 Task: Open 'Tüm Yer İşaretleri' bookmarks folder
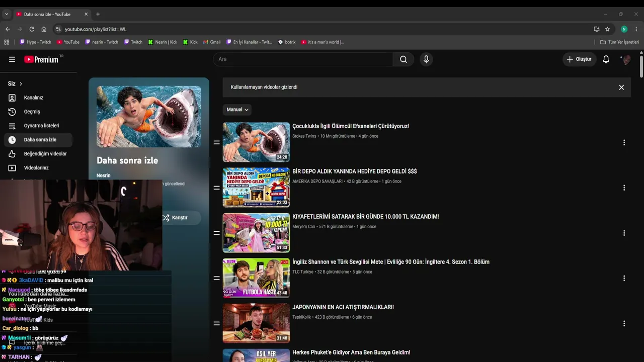(x=619, y=42)
